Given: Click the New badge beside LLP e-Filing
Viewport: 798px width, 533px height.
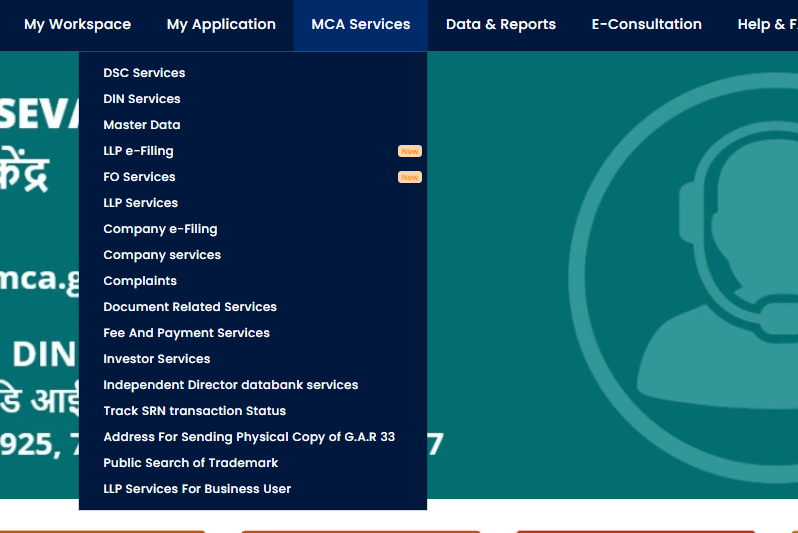Looking at the screenshot, I should tap(409, 151).
